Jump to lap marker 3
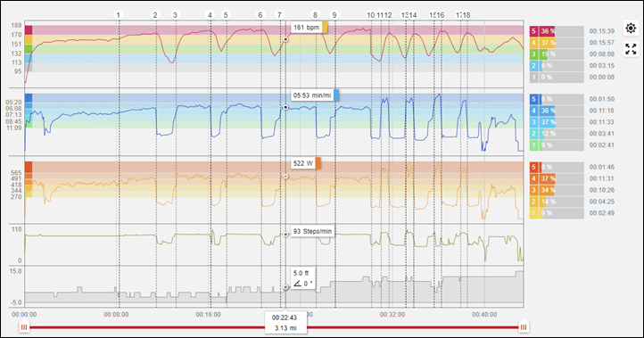 175,15
